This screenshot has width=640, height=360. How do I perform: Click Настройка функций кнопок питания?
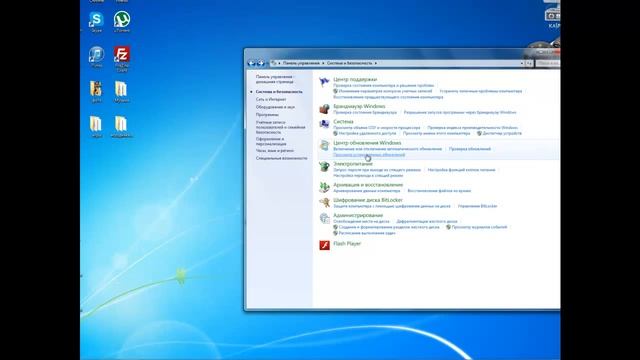coord(462,170)
